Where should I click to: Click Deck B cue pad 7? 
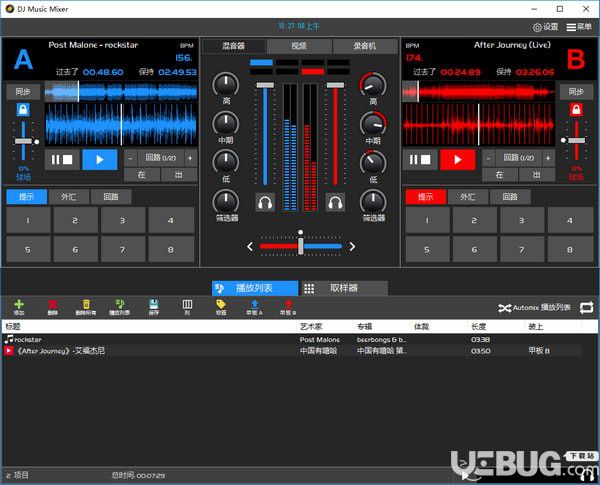pyautogui.click(x=522, y=250)
